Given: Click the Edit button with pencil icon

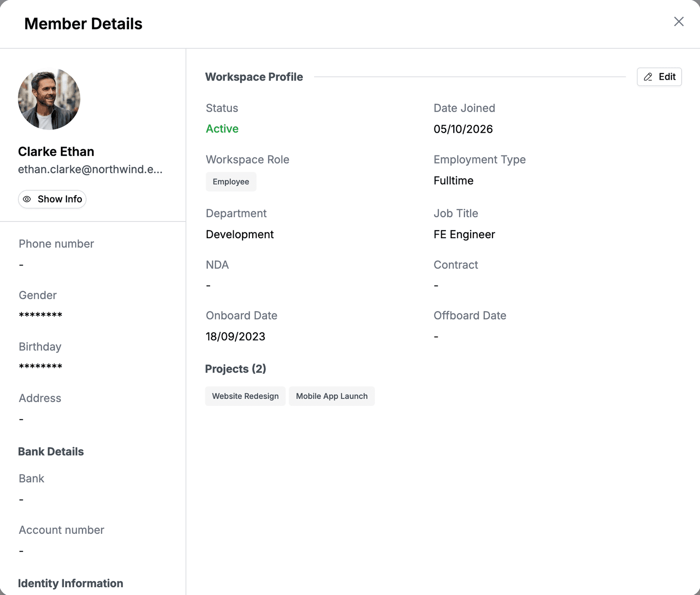Looking at the screenshot, I should coord(659,77).
